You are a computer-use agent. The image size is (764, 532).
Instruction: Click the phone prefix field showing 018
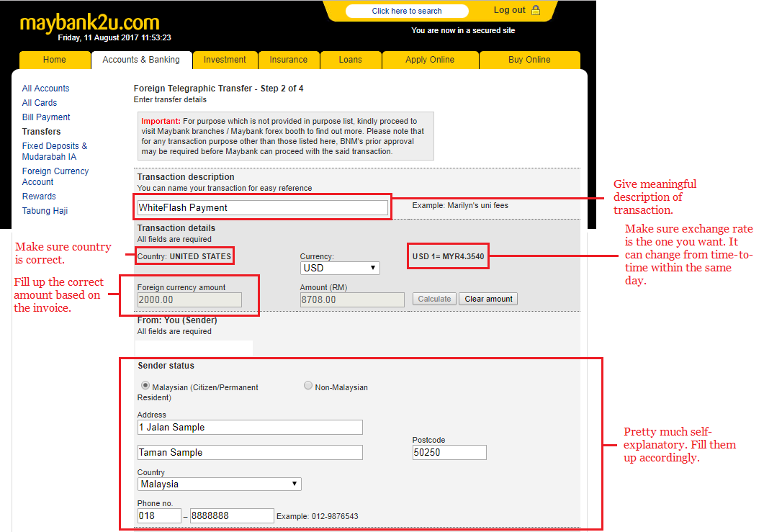tap(159, 515)
